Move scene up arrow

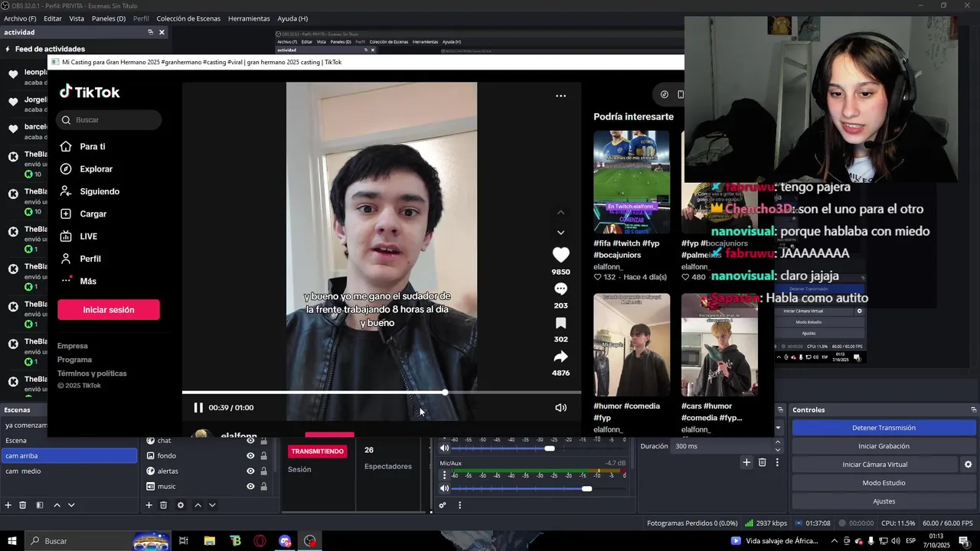(57, 505)
